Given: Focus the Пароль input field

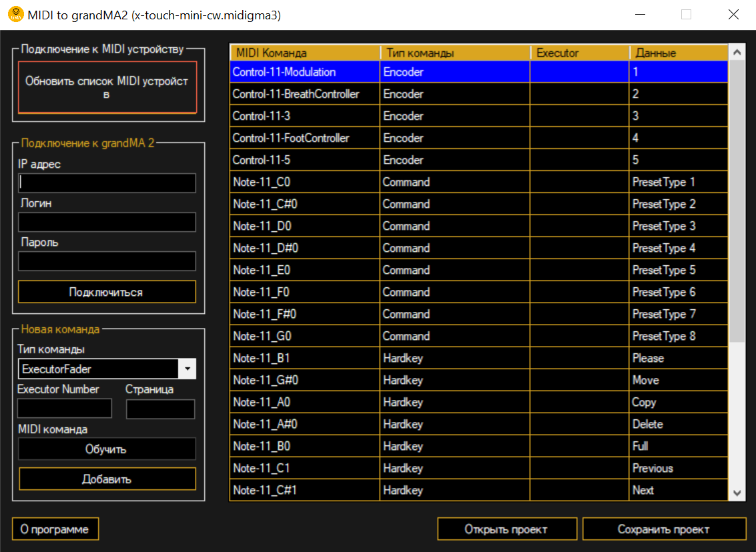Looking at the screenshot, I should tap(107, 261).
